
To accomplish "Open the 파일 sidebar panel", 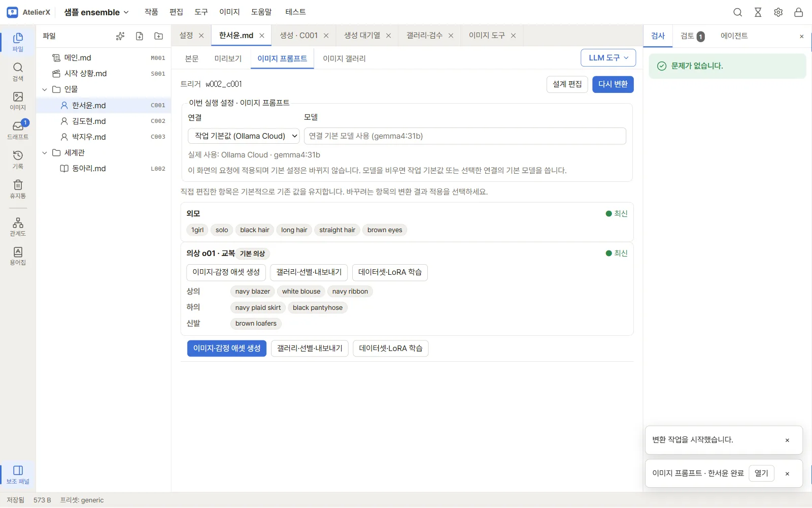I will point(18,42).
